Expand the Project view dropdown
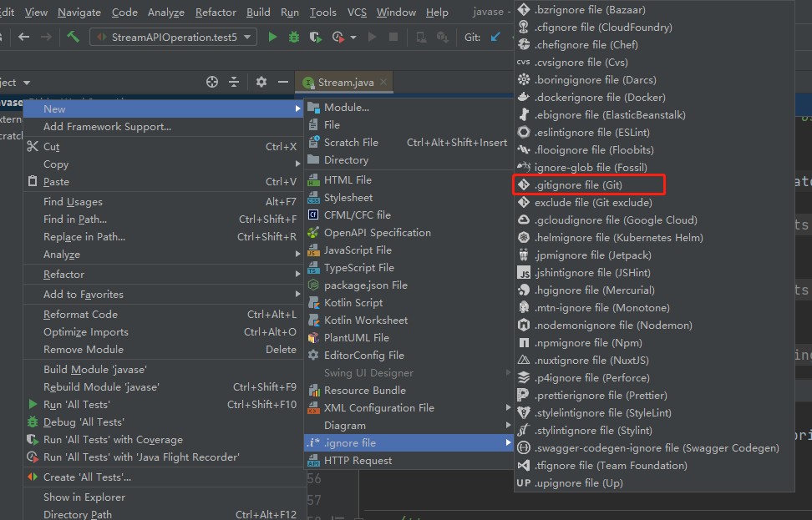The image size is (812, 520). 27,83
